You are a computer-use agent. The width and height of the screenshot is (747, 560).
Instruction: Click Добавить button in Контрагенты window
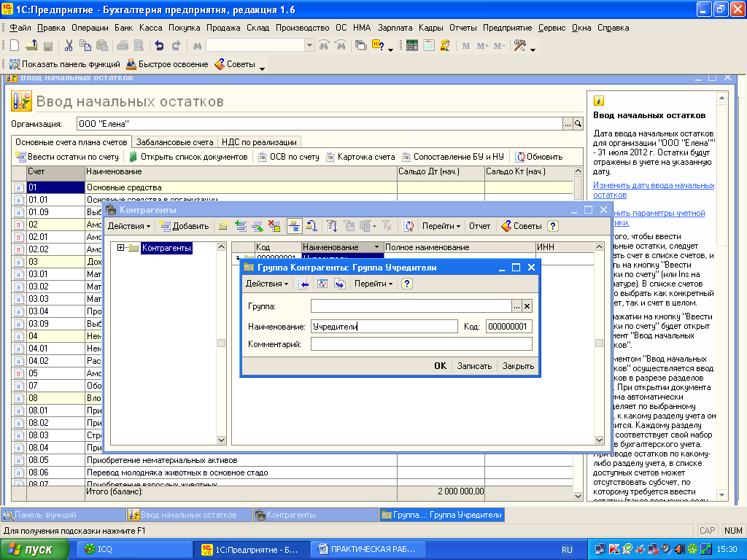(x=185, y=226)
